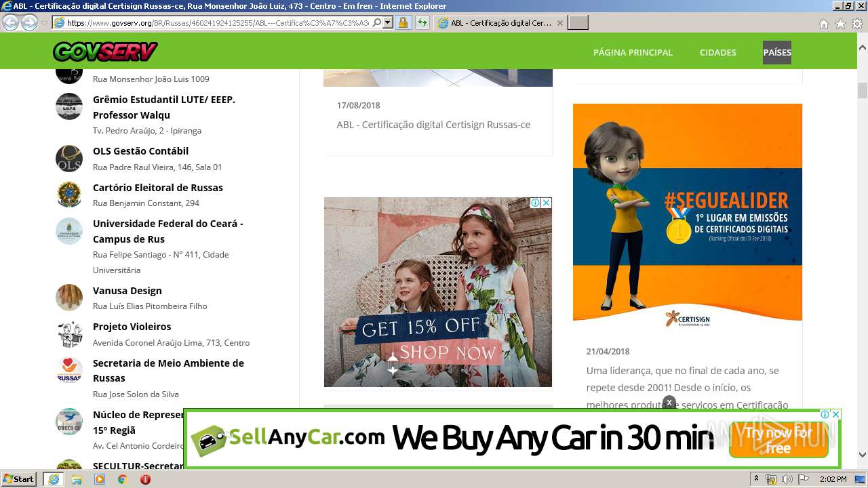Open the GET 15% OFF Shop Now ad

point(437,292)
